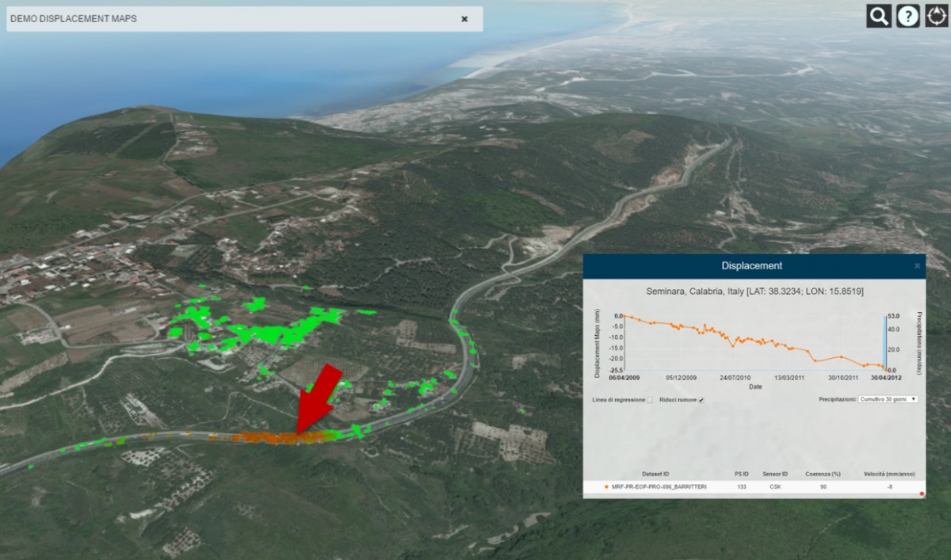Click the first data point on displacement chart

(x=624, y=316)
